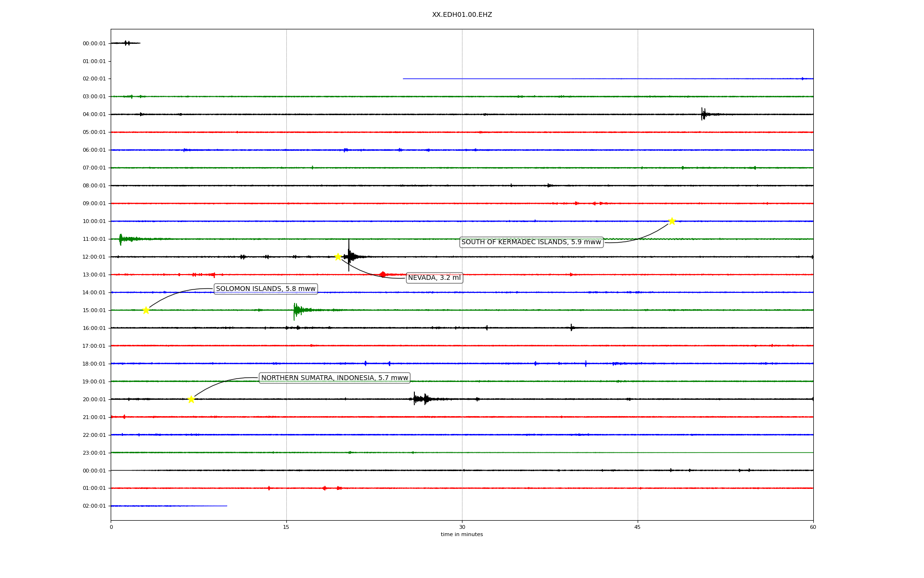924x578 pixels.
Task: Click the 30 minute x-axis tick label
Action: 462,527
